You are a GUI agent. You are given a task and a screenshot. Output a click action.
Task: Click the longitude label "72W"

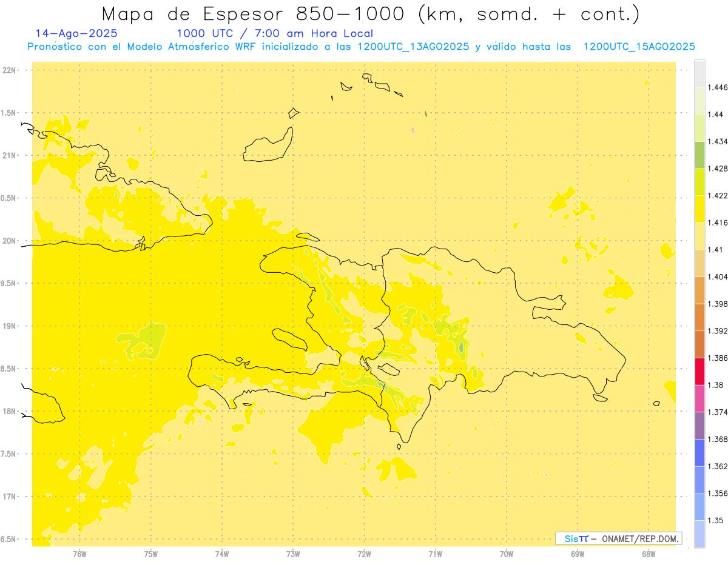pyautogui.click(x=364, y=554)
